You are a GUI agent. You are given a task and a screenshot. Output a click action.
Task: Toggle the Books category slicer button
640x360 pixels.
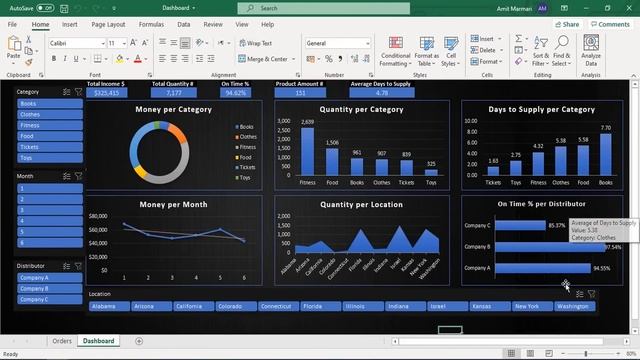click(50, 104)
